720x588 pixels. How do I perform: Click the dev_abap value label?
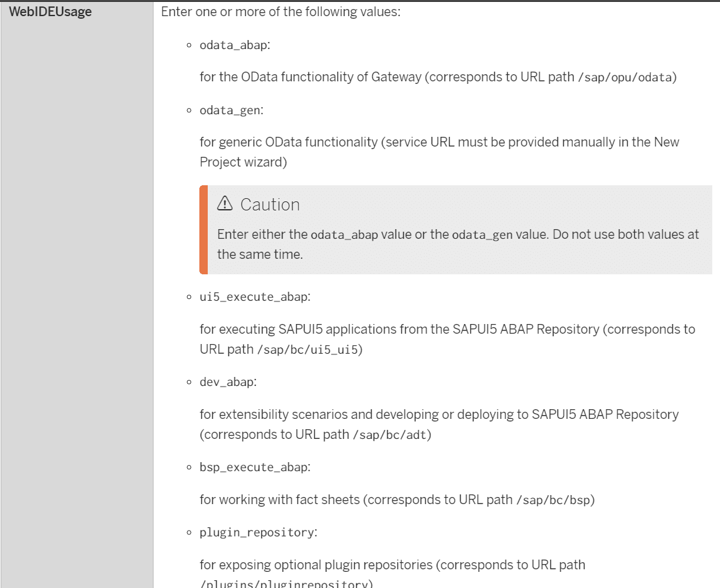226,382
